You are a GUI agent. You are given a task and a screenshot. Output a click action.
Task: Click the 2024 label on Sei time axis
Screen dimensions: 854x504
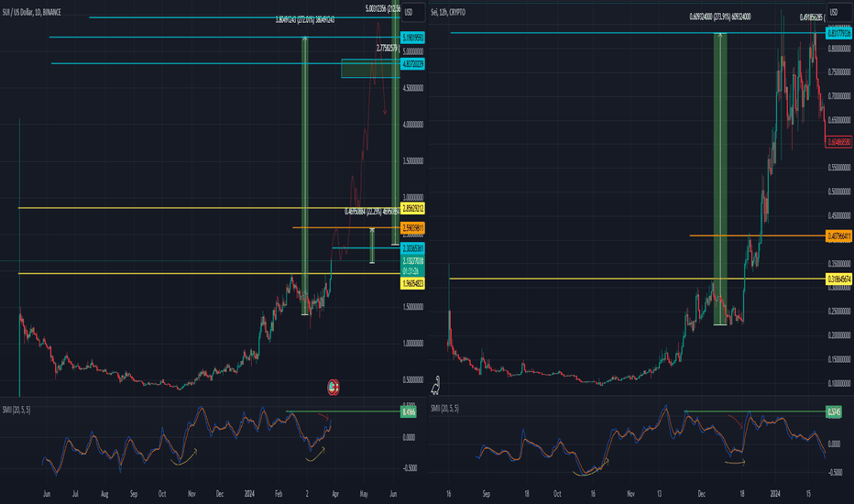(x=775, y=494)
